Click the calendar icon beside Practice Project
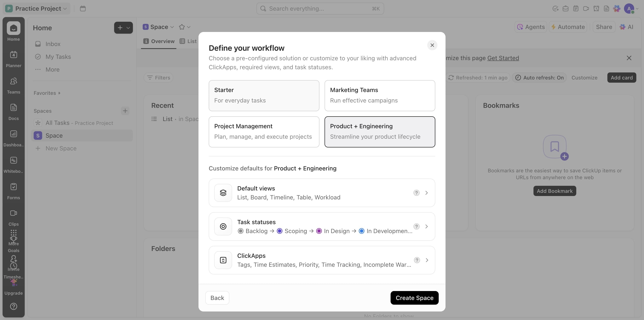The image size is (644, 320). tap(83, 9)
